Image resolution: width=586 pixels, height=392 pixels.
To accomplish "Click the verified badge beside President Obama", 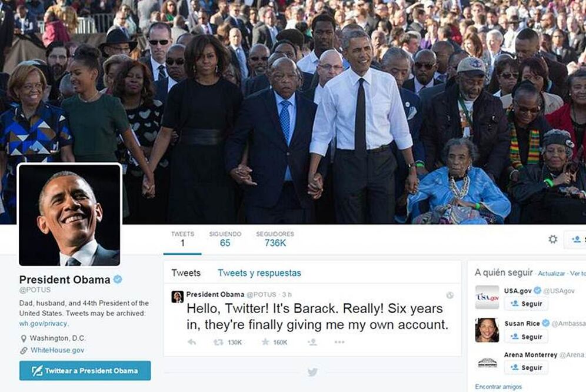I will [118, 280].
